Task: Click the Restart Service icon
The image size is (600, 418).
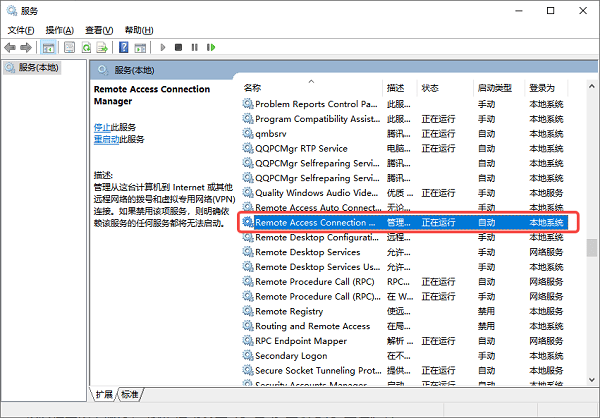Action: pyautogui.click(x=211, y=47)
